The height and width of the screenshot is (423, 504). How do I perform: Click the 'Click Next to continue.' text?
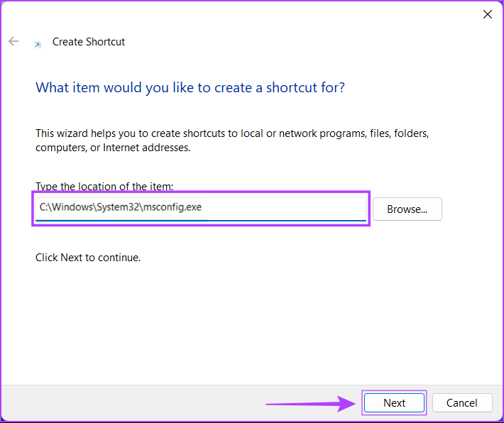tap(88, 258)
